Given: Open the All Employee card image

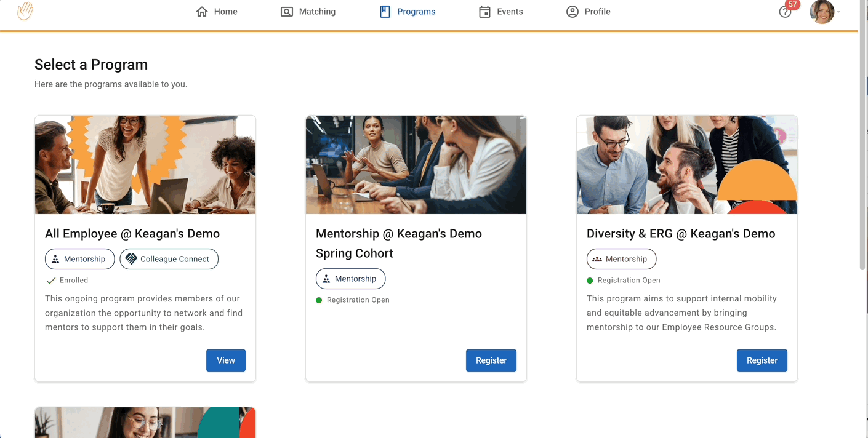Looking at the screenshot, I should pos(145,165).
